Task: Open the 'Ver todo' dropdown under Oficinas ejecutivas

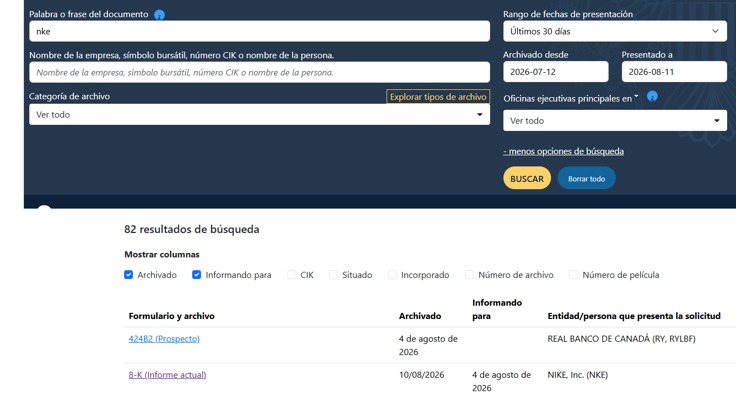Action: pyautogui.click(x=615, y=121)
